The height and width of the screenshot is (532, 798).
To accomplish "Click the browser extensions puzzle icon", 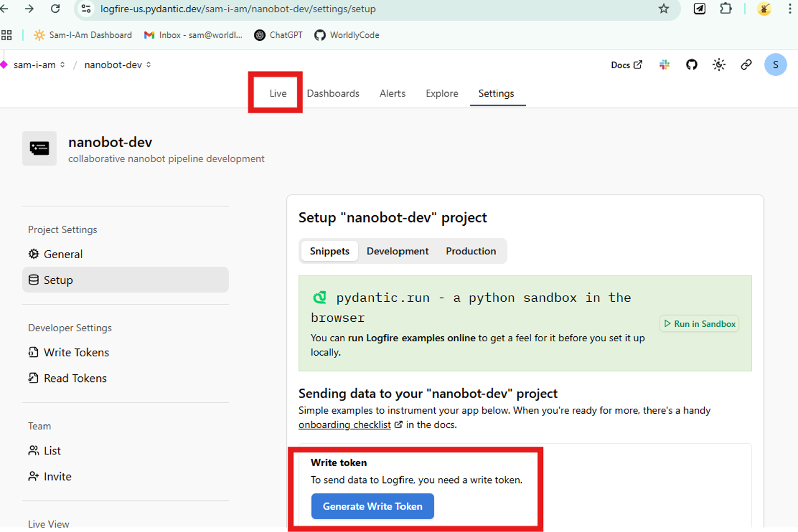I will point(725,9).
